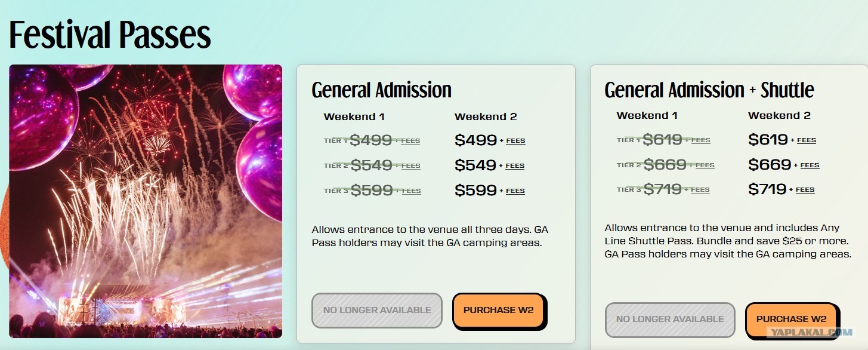Image resolution: width=868 pixels, height=350 pixels.
Task: Click Purchase W2 for General Admission + Shuttle
Action: point(791,319)
